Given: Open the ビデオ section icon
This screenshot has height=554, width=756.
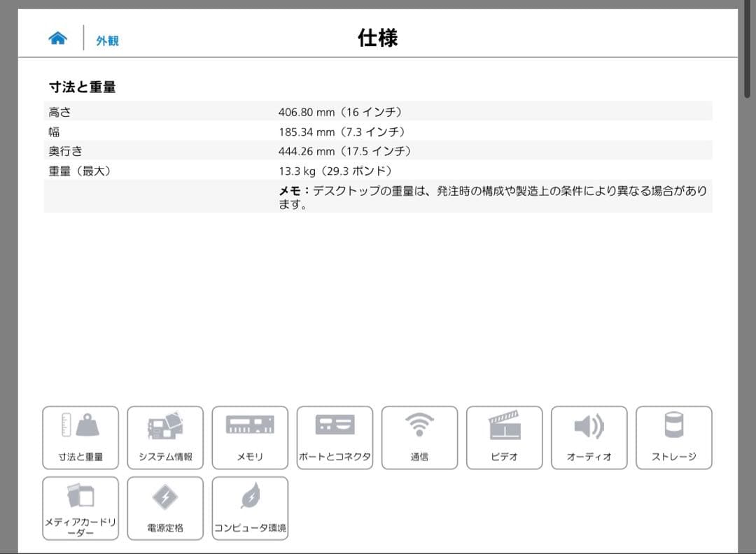Looking at the screenshot, I should [504, 437].
